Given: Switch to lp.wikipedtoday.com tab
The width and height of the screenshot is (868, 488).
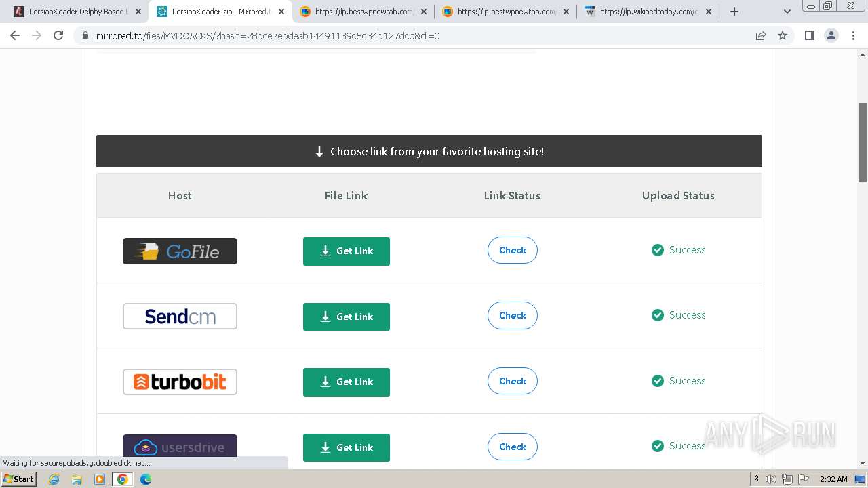Looking at the screenshot, I should 648,12.
